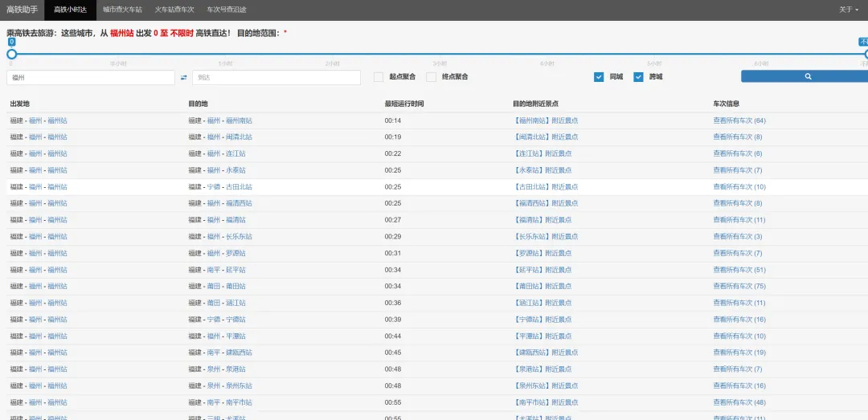Open destination link 涵江站

[235, 304]
